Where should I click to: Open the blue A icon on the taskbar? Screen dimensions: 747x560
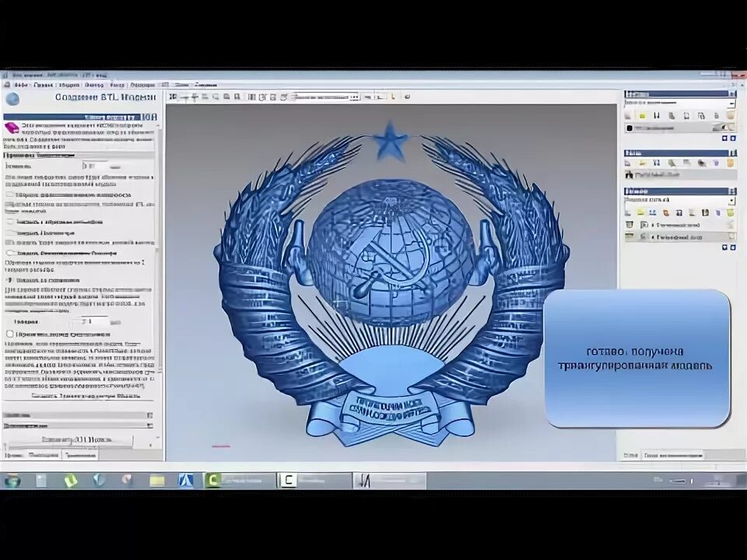coord(186,480)
